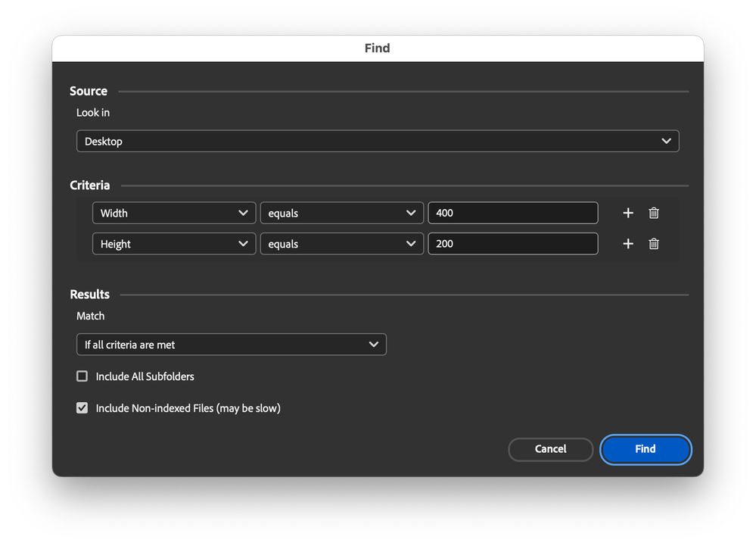Image resolution: width=756 pixels, height=546 pixels.
Task: Change equals operator for Width row
Action: pyautogui.click(x=341, y=213)
